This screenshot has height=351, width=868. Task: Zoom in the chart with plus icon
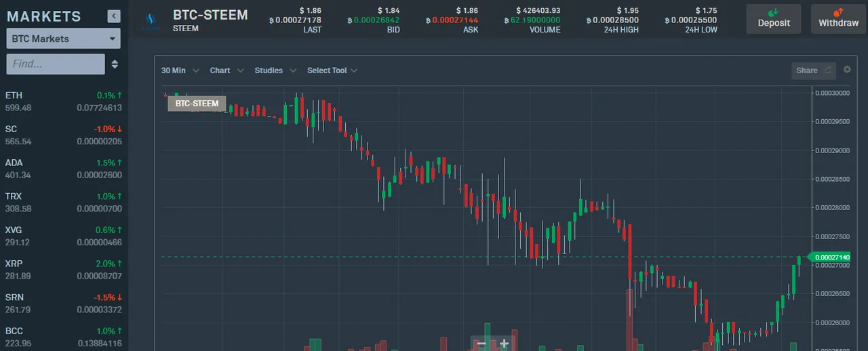click(504, 344)
